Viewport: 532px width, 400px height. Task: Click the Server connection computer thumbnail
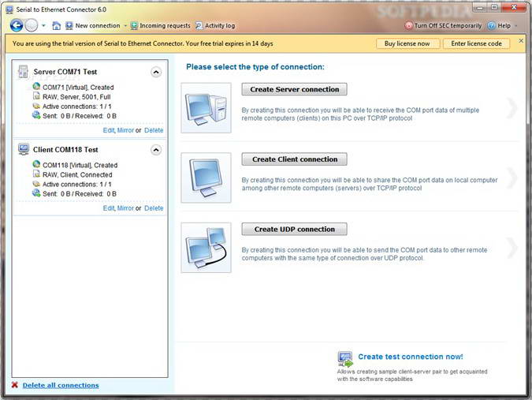pos(206,107)
